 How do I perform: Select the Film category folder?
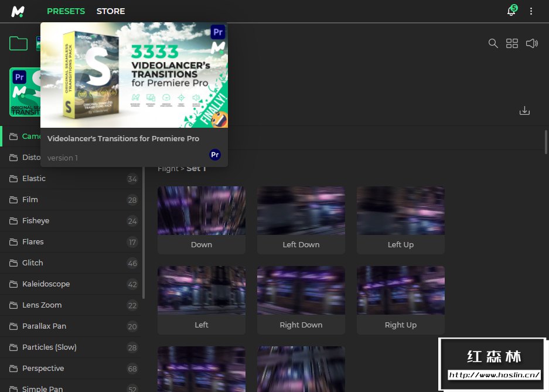click(71, 200)
